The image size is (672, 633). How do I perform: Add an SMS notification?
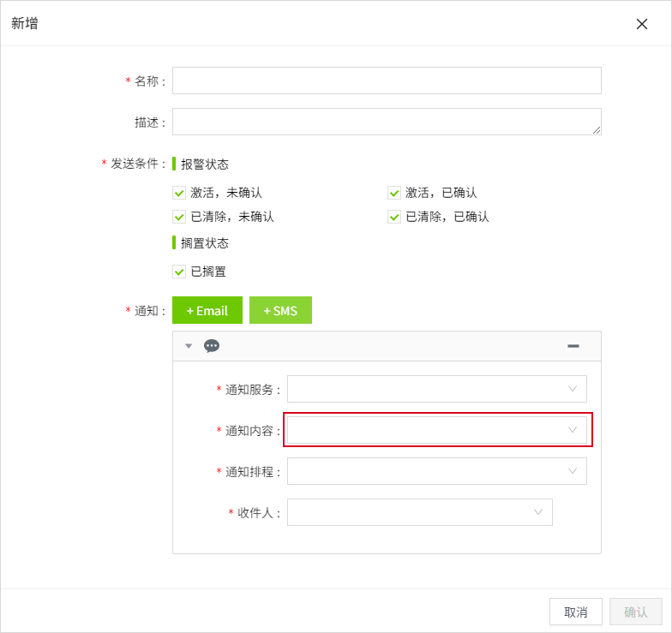[x=280, y=310]
